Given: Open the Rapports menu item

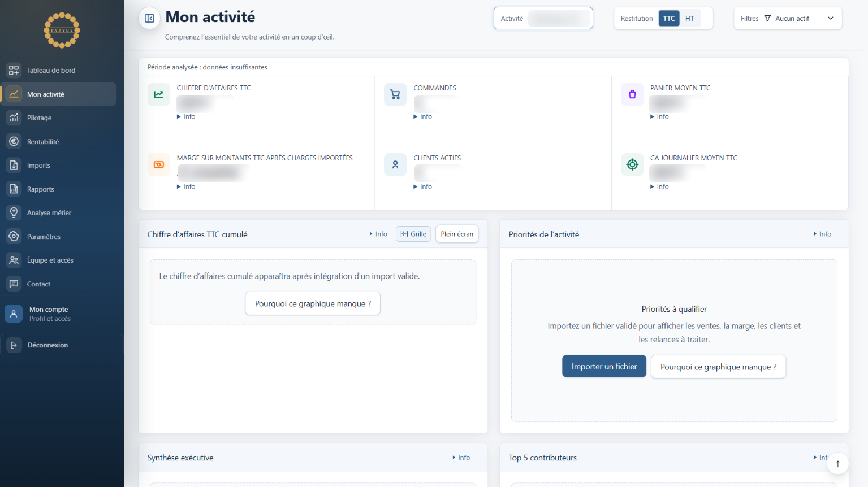Looking at the screenshot, I should coord(59,189).
